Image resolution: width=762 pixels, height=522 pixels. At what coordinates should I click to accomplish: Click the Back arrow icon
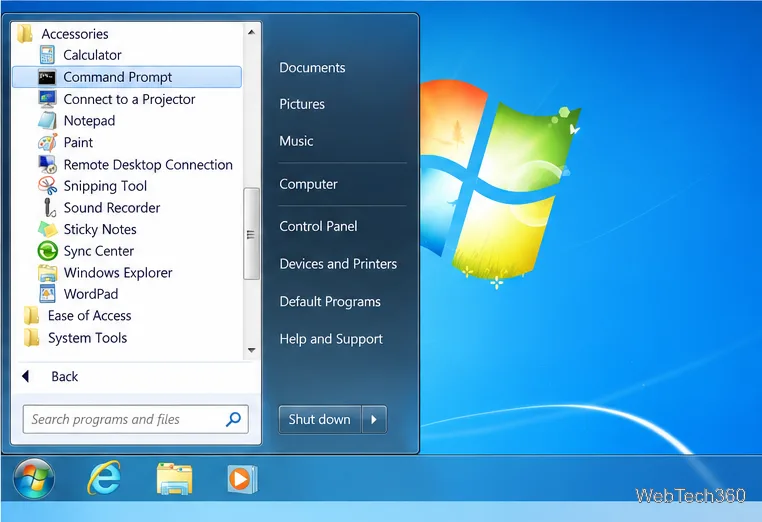(26, 376)
